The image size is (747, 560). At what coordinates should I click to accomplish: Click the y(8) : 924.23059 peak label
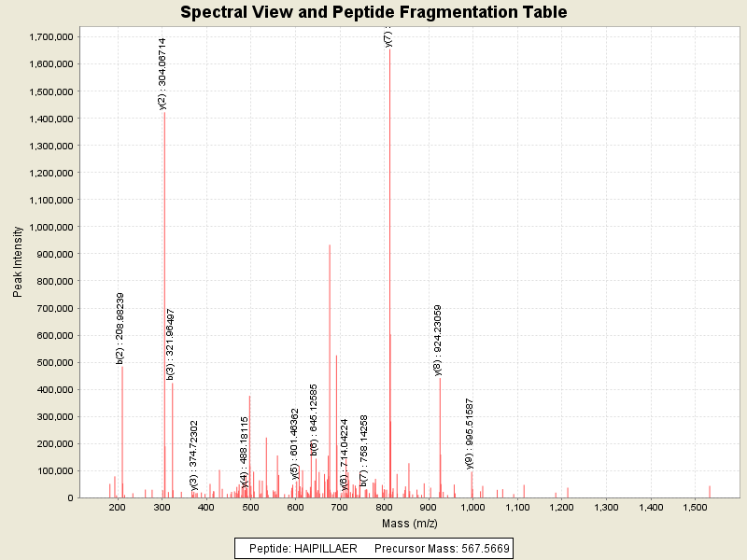[438, 340]
